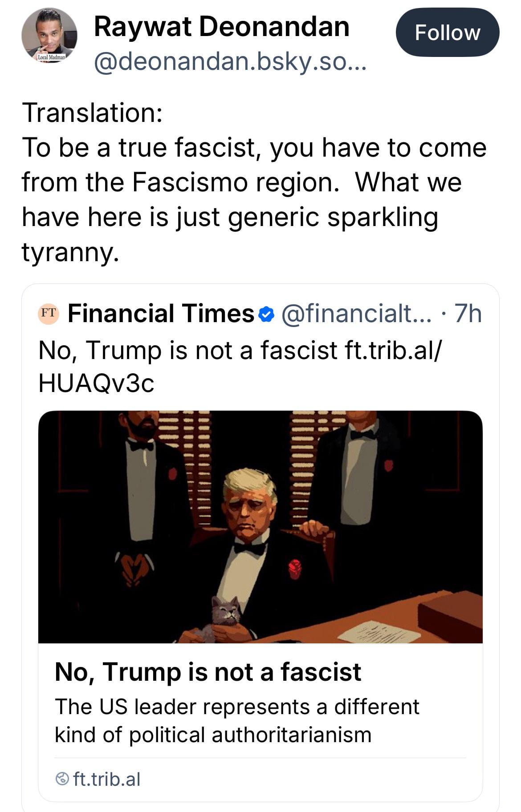Click the globe icon beside ft.trib.al
The height and width of the screenshot is (812, 521).
click(x=62, y=779)
